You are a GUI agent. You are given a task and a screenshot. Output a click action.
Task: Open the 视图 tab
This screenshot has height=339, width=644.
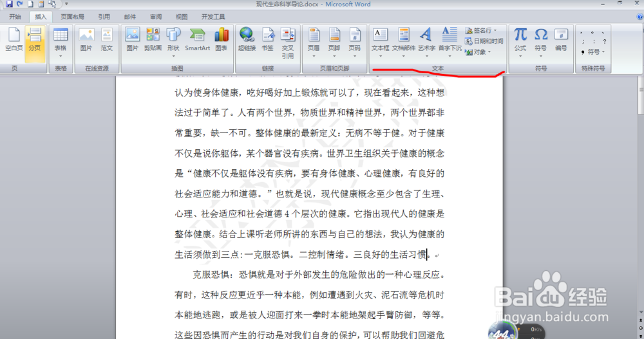(182, 17)
